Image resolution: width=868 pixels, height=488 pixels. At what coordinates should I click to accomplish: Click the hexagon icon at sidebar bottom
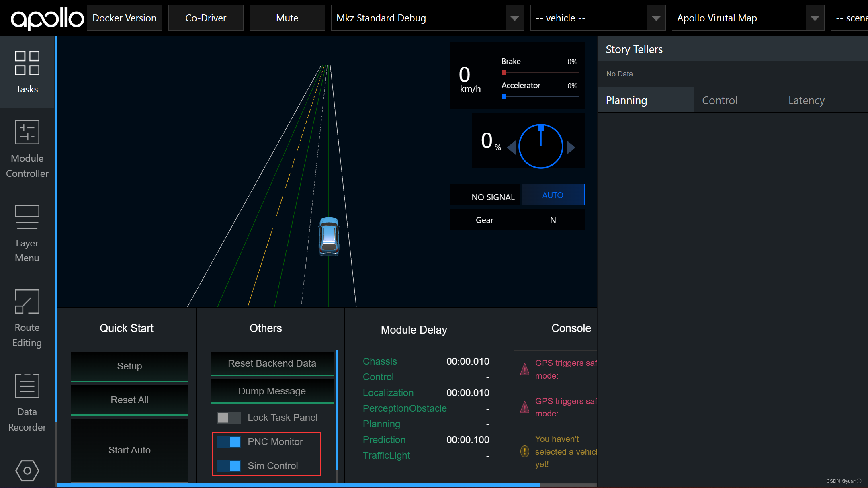pyautogui.click(x=27, y=470)
